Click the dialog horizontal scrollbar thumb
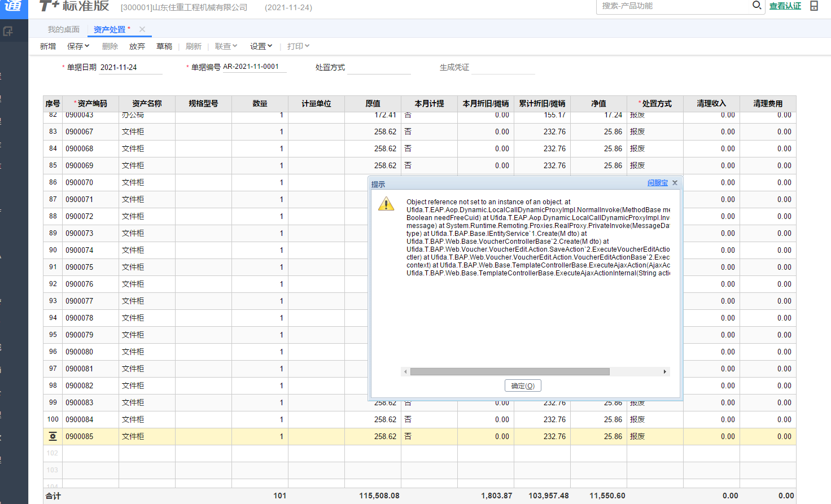Screen dimensions: 831x504 [x=510, y=371]
